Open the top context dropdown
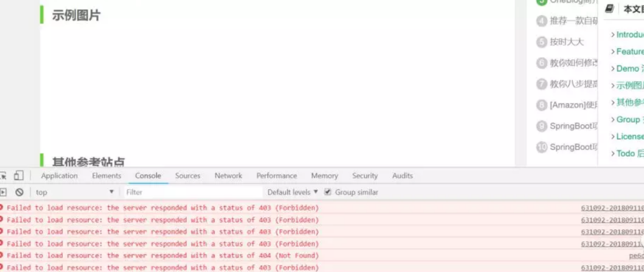This screenshot has height=272, width=644. pos(74,192)
